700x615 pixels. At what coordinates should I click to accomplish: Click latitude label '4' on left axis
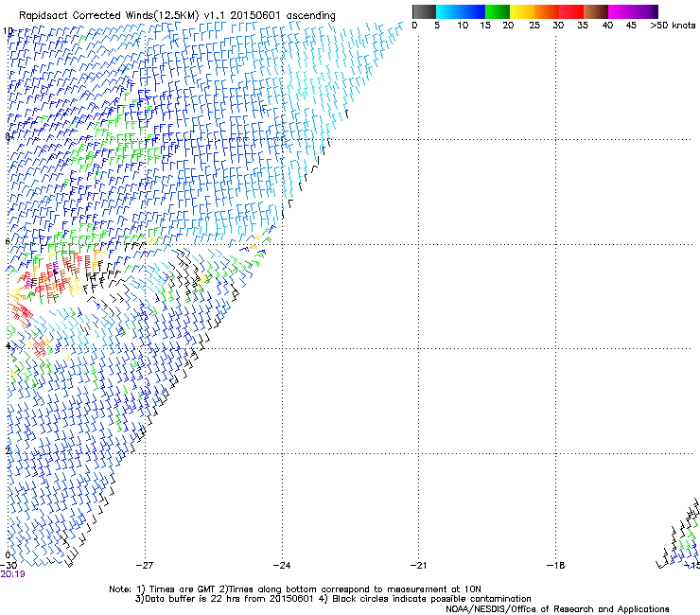click(x=8, y=346)
